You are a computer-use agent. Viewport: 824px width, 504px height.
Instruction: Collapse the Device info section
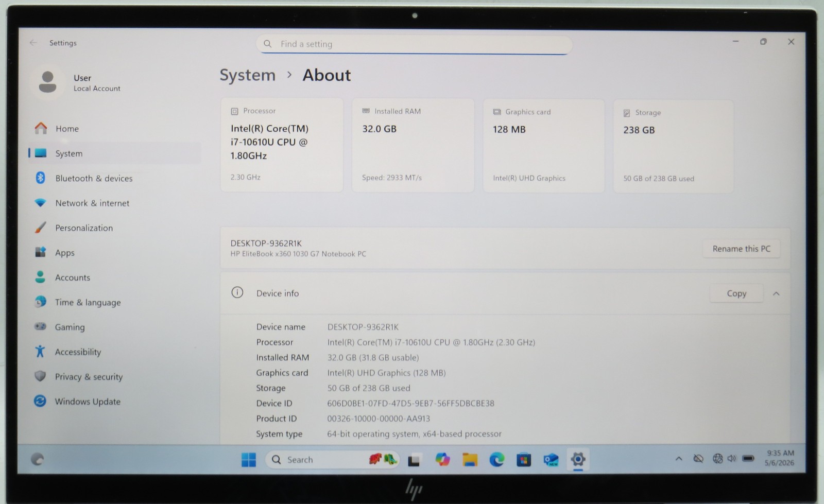(776, 293)
